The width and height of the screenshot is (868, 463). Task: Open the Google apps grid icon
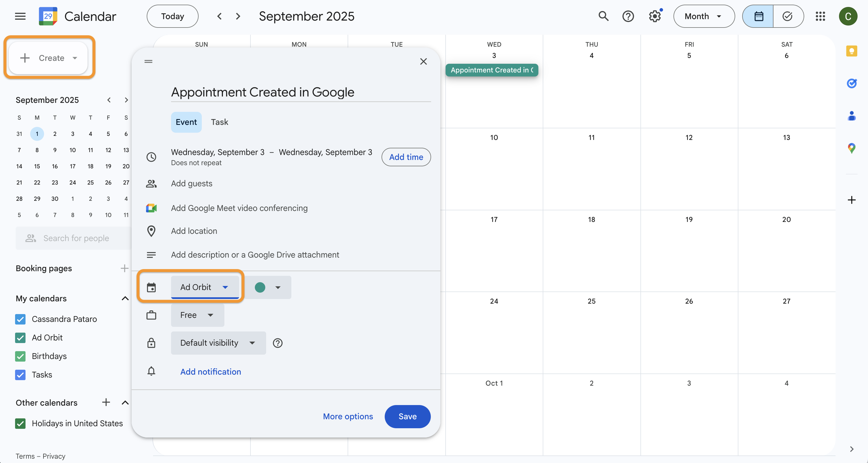tap(820, 16)
